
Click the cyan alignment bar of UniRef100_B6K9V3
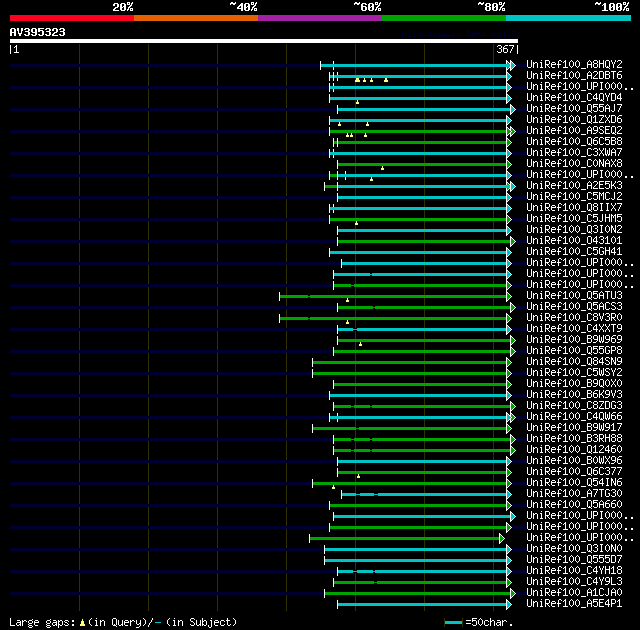point(418,396)
